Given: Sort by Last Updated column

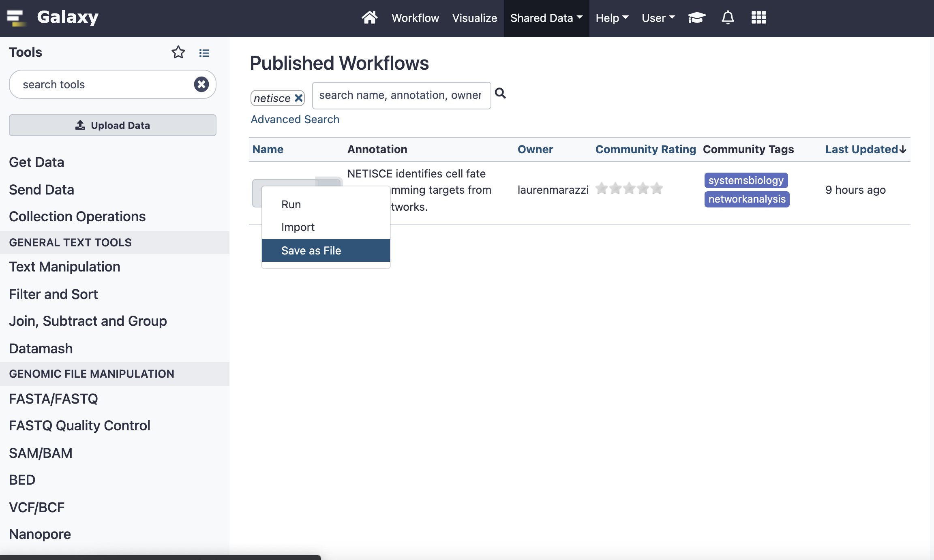Looking at the screenshot, I should [x=865, y=150].
